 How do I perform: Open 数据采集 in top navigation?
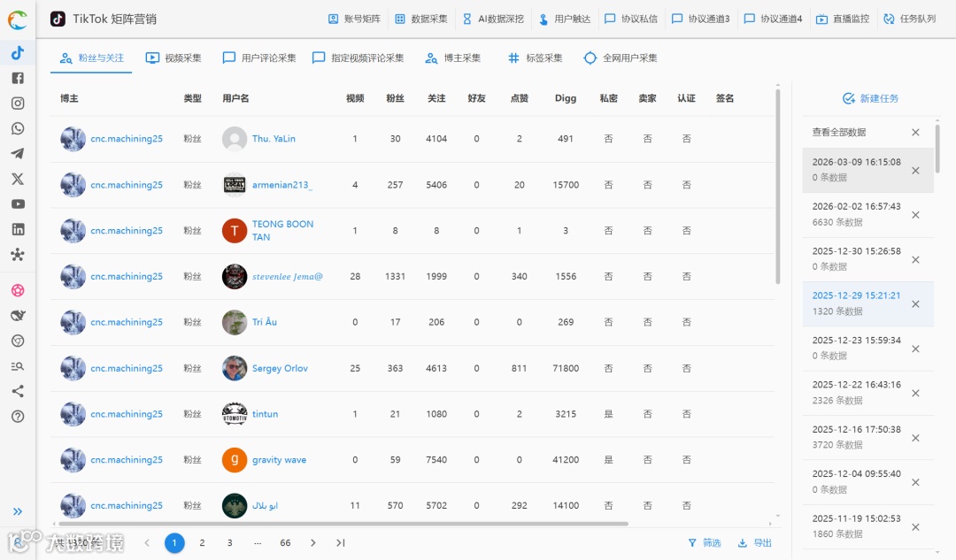point(421,19)
